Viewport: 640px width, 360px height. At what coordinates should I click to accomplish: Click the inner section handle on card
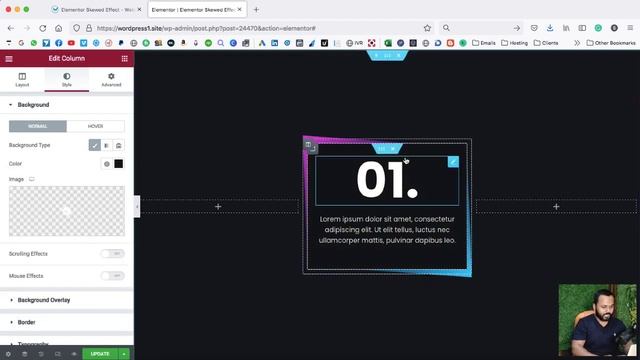387,149
